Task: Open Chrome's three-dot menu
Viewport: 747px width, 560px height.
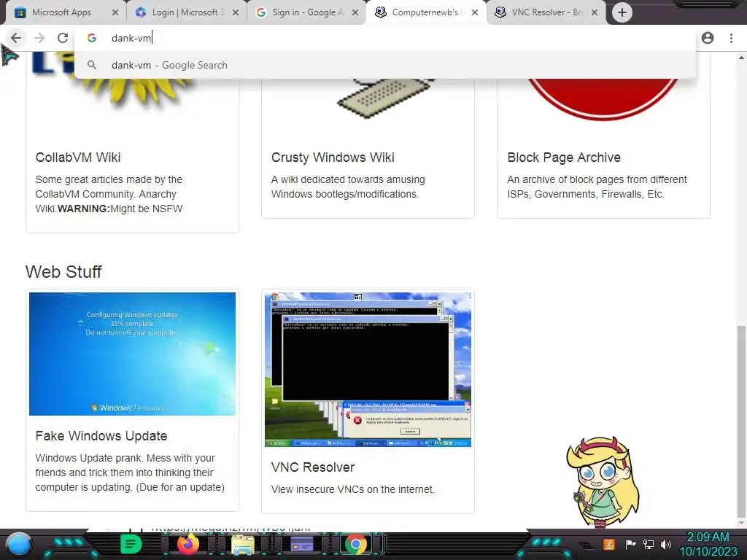Action: click(731, 38)
